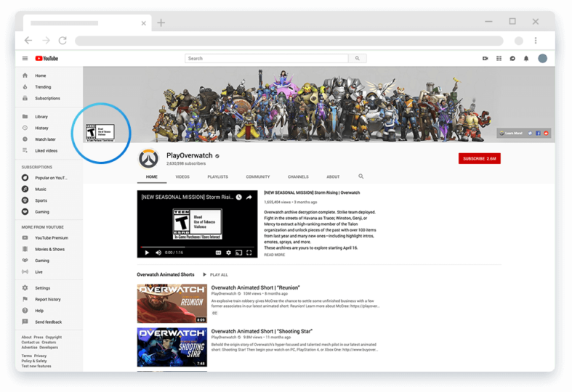Open 'Overwatch Animated Short | "Shooting Star"' title
572x392 pixels.
[262, 331]
